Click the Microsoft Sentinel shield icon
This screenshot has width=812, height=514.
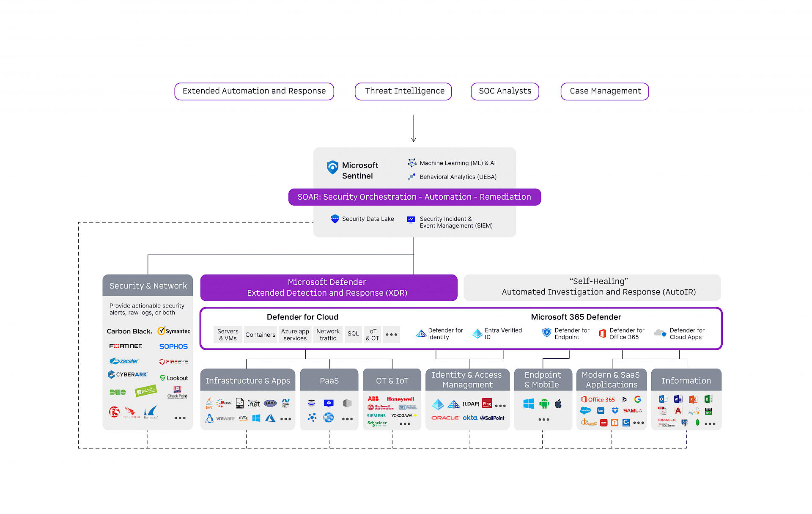point(332,168)
